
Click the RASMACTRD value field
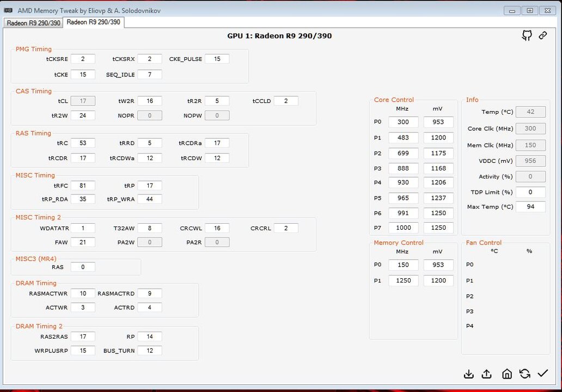click(149, 293)
